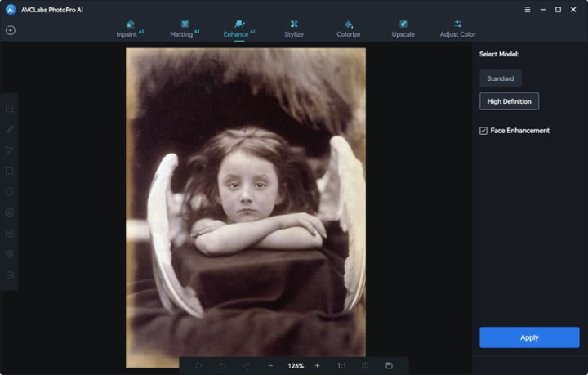Switch to the Matting tab
This screenshot has width=588, height=375.
185,29
